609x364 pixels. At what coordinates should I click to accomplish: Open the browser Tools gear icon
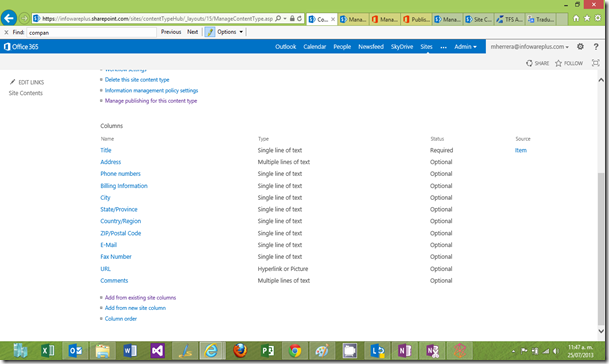598,18
